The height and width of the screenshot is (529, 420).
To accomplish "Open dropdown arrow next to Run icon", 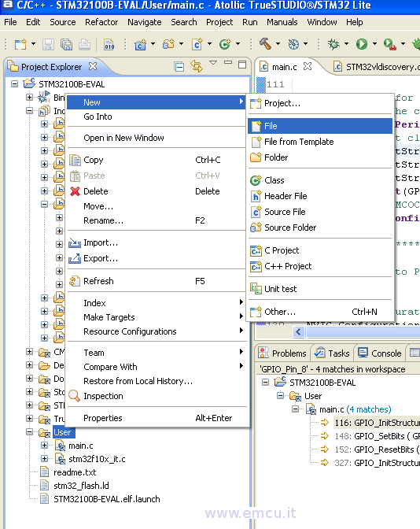I will coord(374,44).
